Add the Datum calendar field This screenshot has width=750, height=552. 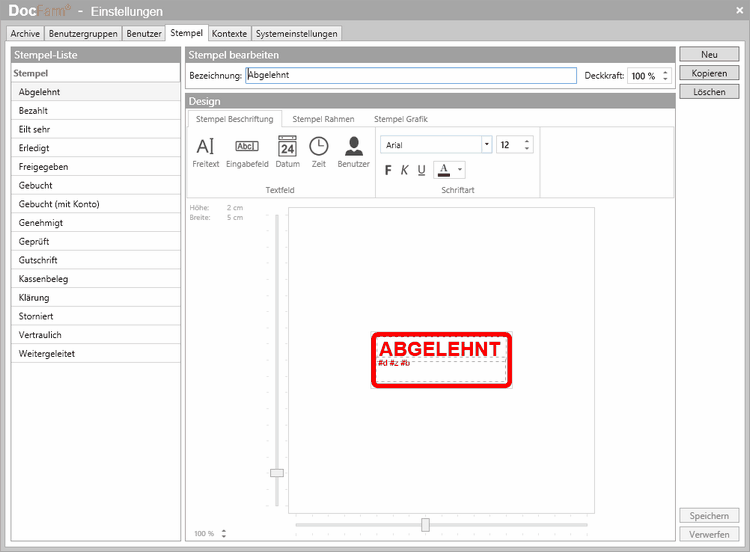pos(287,151)
